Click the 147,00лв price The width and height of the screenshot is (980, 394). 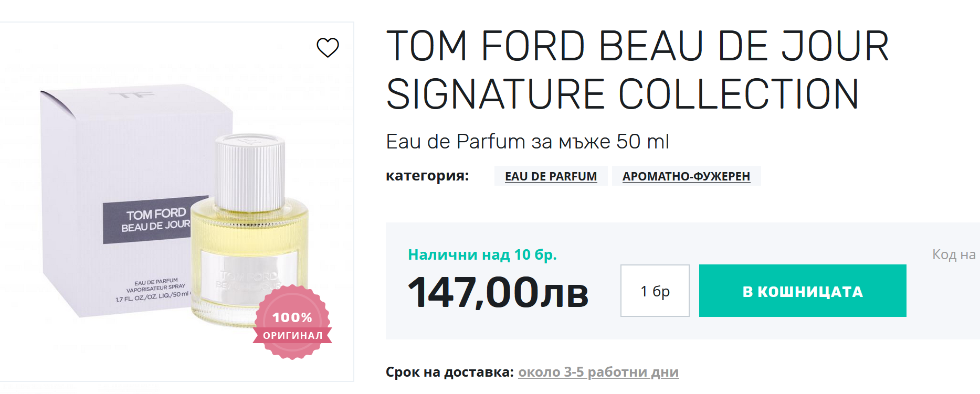(498, 292)
